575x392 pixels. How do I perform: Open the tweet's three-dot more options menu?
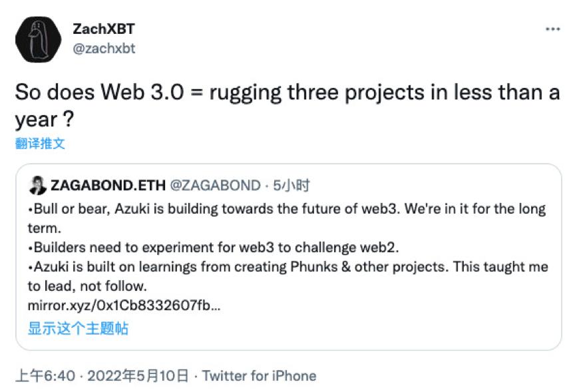tap(552, 29)
